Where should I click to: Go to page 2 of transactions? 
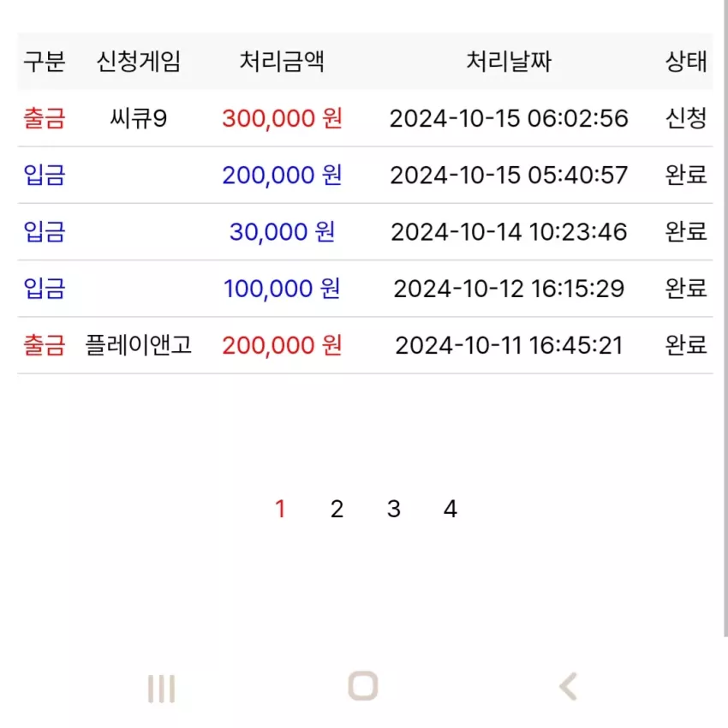(x=337, y=509)
